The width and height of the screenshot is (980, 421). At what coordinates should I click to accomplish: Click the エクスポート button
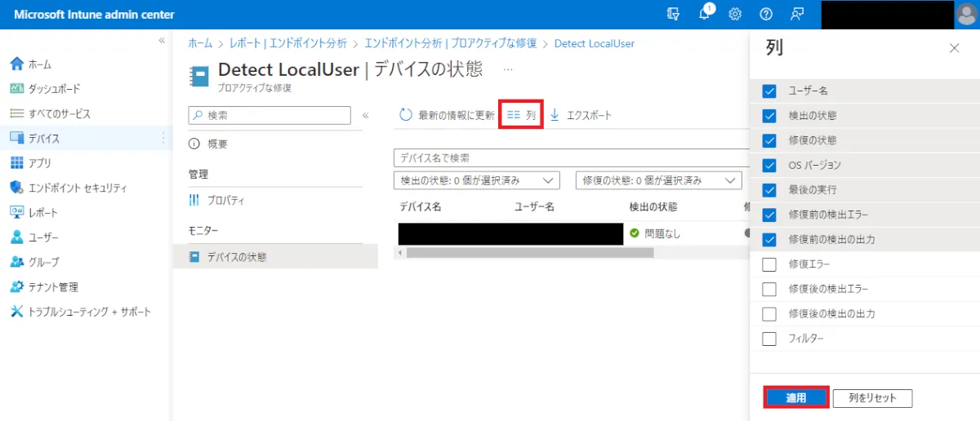pos(580,115)
